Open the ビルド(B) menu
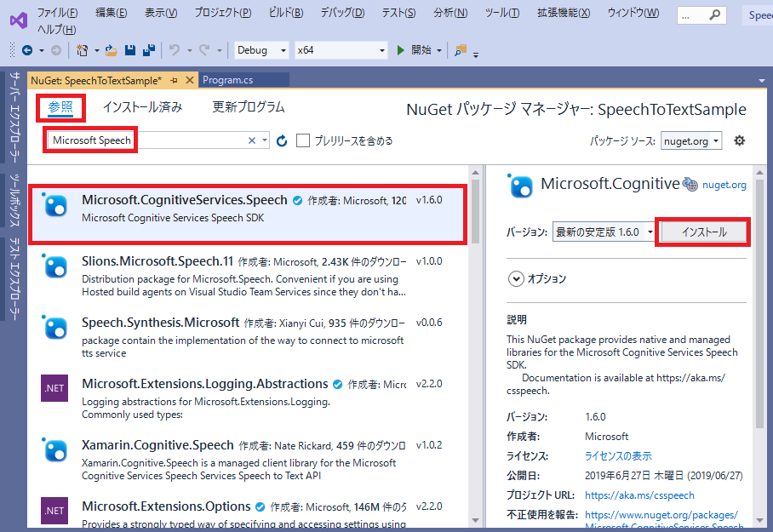The width and height of the screenshot is (773, 532). coord(286,13)
